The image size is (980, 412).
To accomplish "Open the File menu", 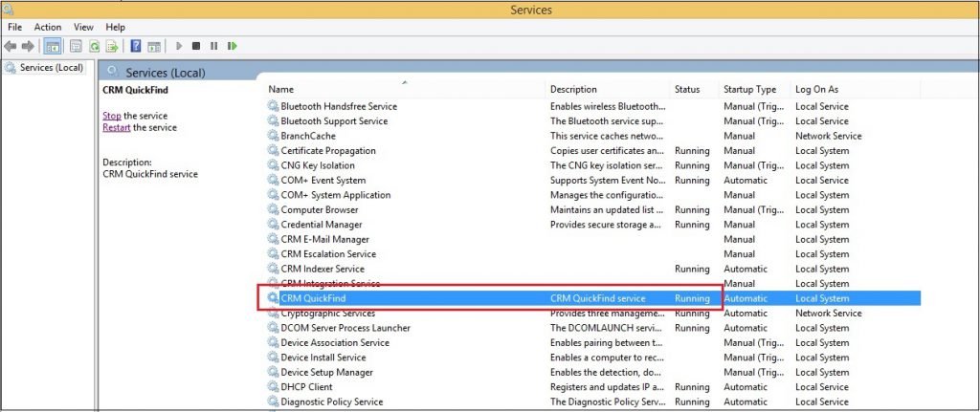I will 14,28.
